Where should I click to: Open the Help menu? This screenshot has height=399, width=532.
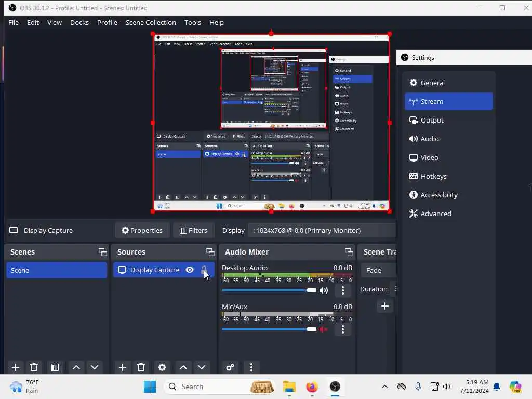[217, 22]
